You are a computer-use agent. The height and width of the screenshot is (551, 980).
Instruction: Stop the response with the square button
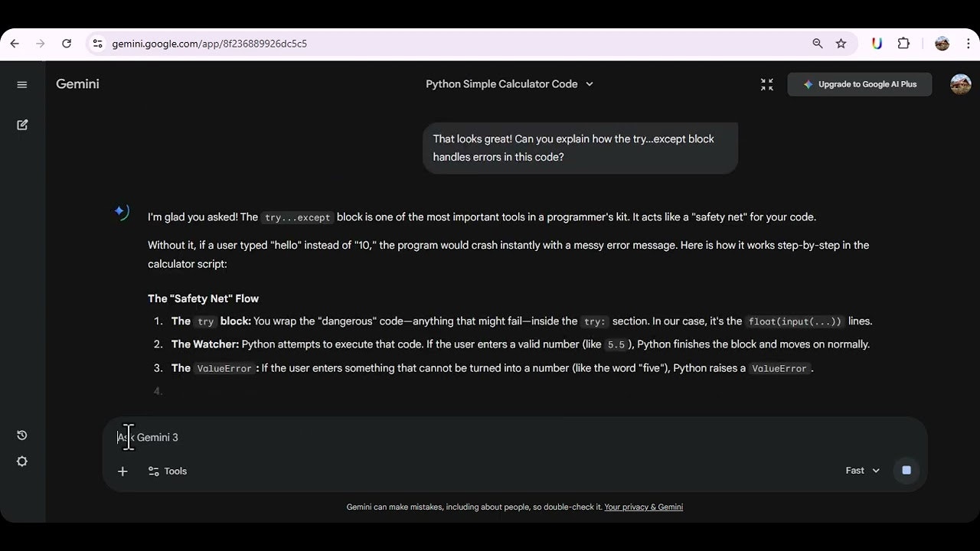[906, 471]
